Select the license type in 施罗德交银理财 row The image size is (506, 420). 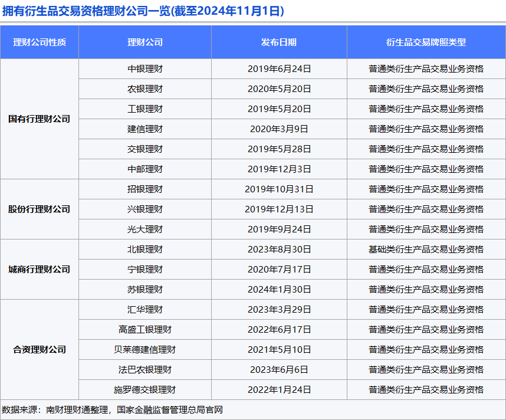(426, 390)
